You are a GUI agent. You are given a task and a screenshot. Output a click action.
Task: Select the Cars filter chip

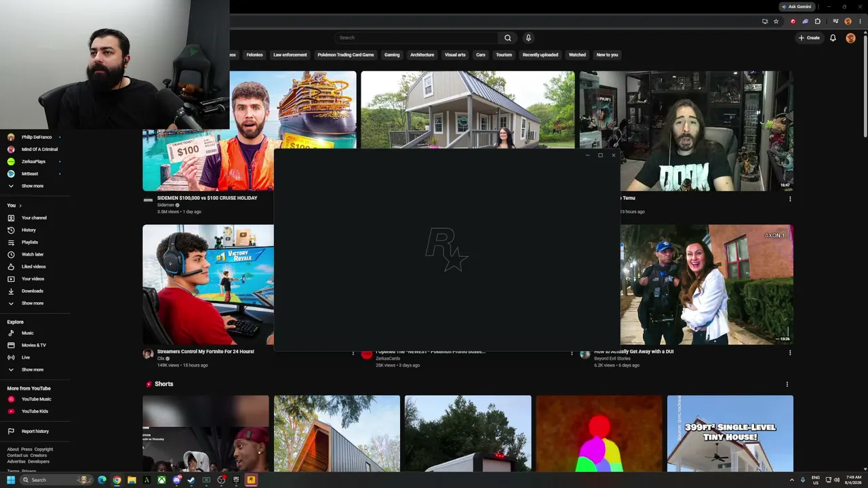[x=481, y=55]
